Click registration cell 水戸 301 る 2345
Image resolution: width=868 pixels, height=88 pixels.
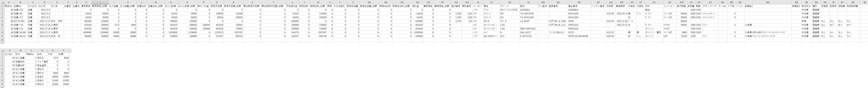(558, 21)
